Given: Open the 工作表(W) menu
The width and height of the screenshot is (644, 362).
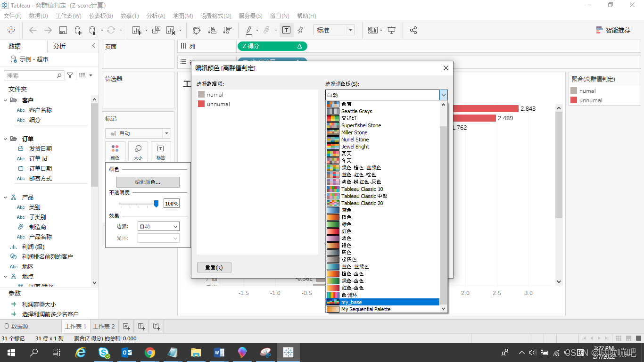Looking at the screenshot, I should [x=68, y=16].
